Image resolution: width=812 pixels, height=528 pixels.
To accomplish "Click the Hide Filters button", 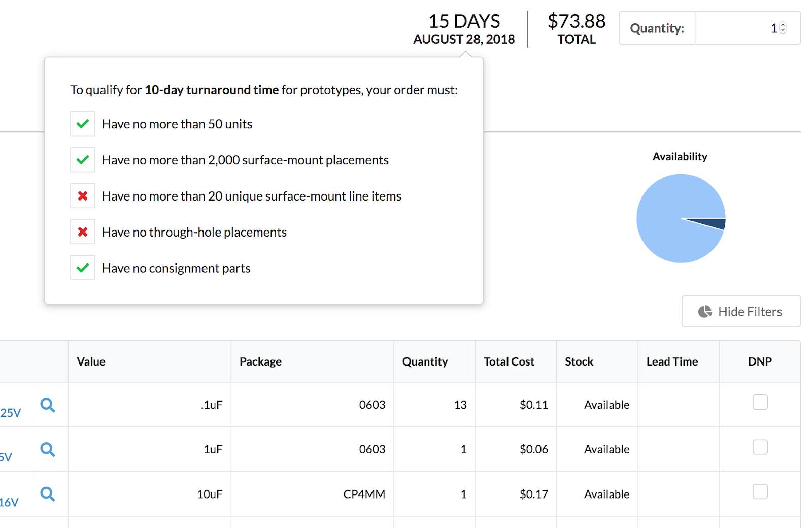I will coord(741,311).
